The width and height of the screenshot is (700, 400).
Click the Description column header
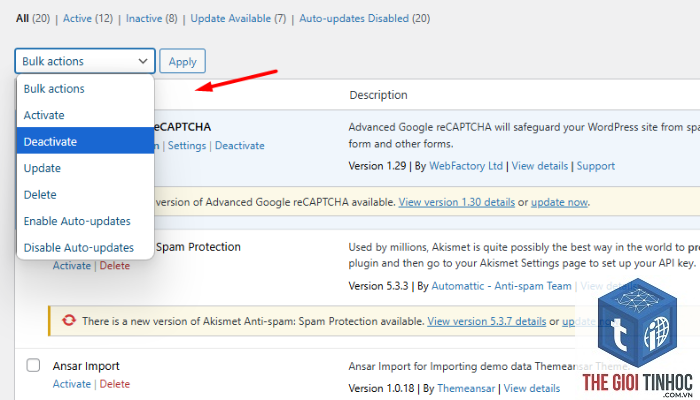(x=378, y=95)
